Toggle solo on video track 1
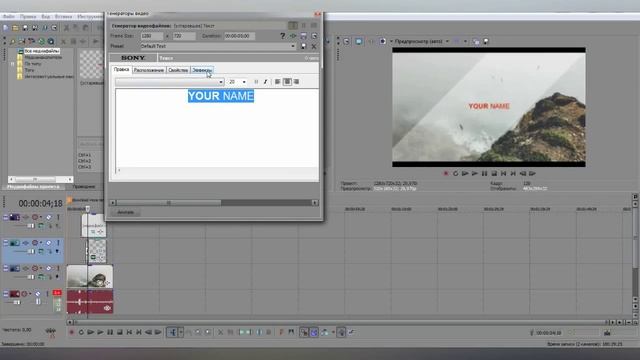Viewport: 640px width, 360px height. (x=58, y=217)
